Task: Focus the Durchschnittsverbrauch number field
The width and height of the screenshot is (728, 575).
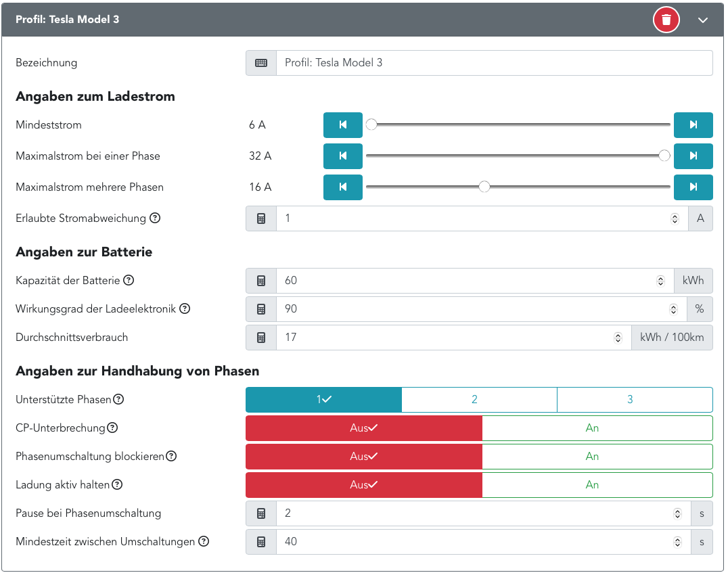Action: (453, 338)
